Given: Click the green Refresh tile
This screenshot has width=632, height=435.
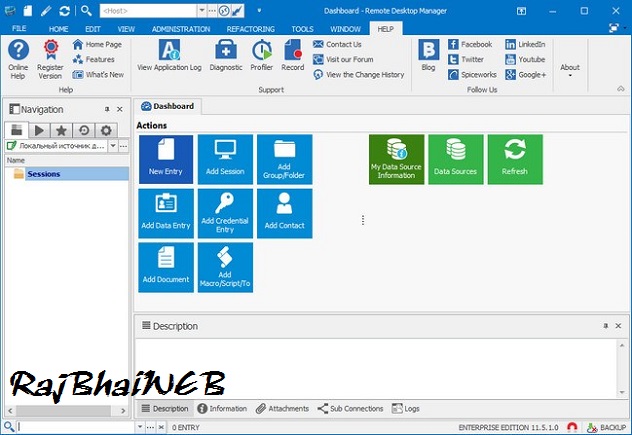Looking at the screenshot, I should tap(515, 159).
